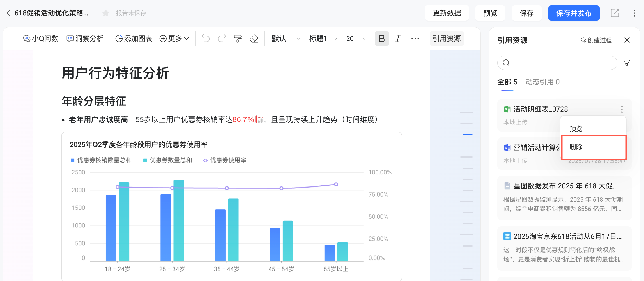Click the blue icon of 2025淘宝京东618 card

click(x=507, y=236)
